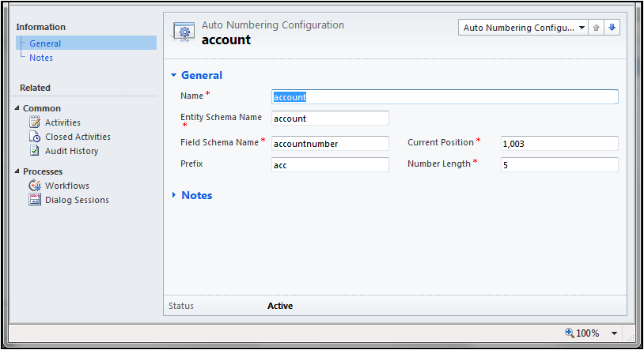The image size is (644, 350).
Task: Open Closed Activities clock icon
Action: [x=35, y=137]
